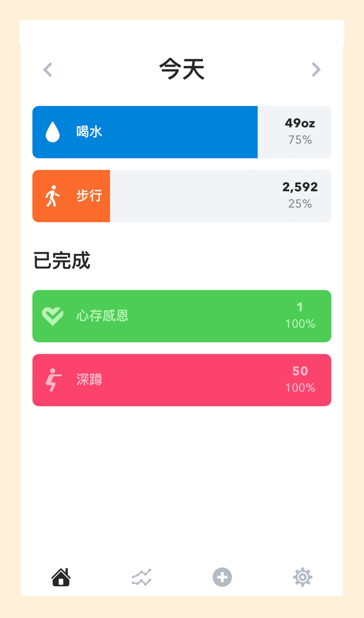
Task: Tap the 已完成 section heading
Action: (x=62, y=260)
